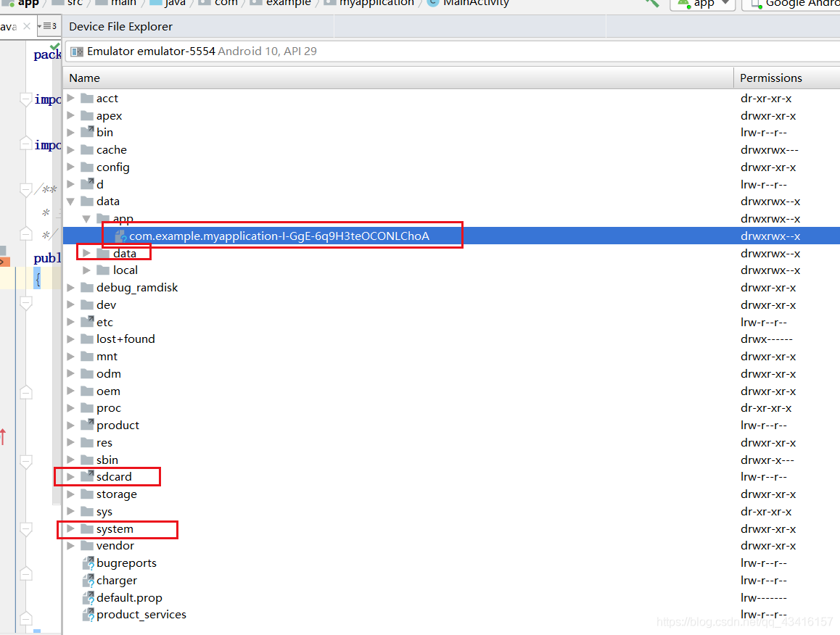840x635 pixels.
Task: Click the sbin folder icon
Action: tap(87, 460)
